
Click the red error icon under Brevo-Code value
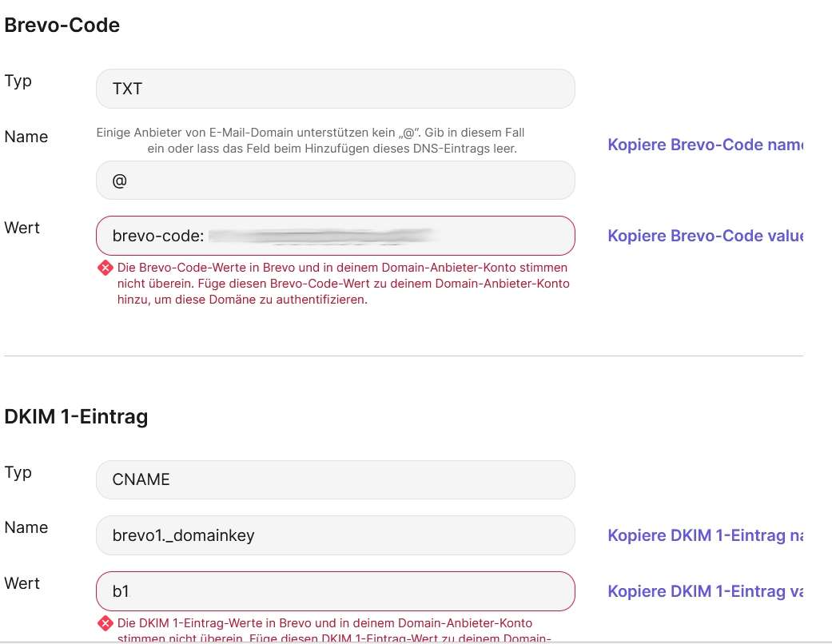click(x=105, y=268)
